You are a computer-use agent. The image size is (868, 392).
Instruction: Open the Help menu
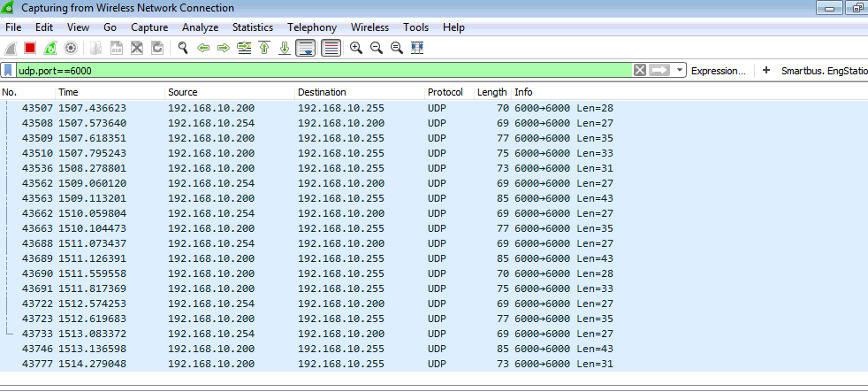[x=454, y=27]
